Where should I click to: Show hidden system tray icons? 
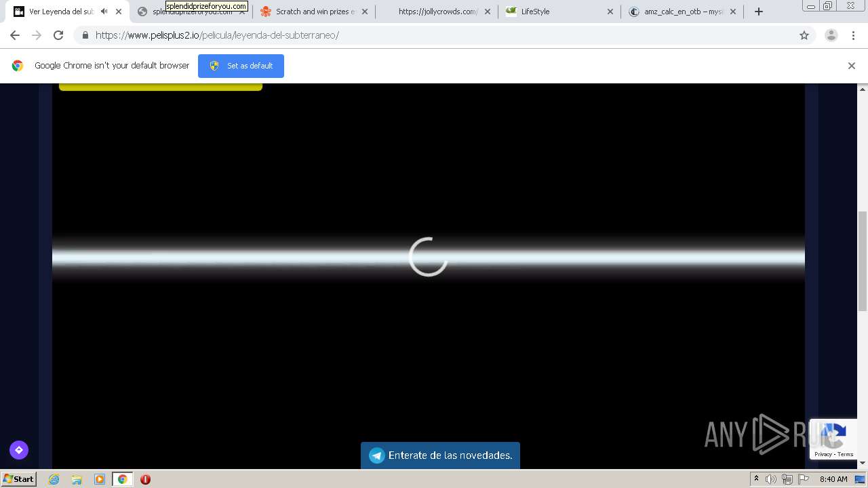(x=756, y=479)
